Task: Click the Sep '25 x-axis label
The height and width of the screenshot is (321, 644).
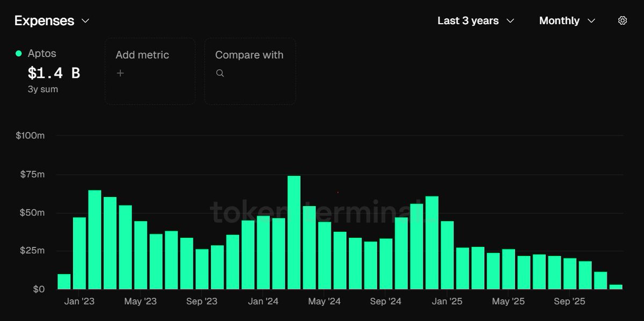Action: coord(570,302)
